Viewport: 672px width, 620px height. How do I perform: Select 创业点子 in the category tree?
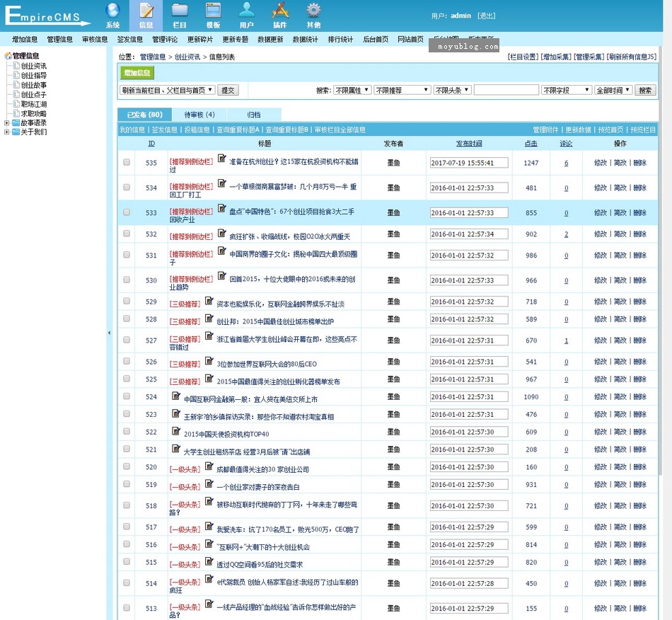point(34,94)
